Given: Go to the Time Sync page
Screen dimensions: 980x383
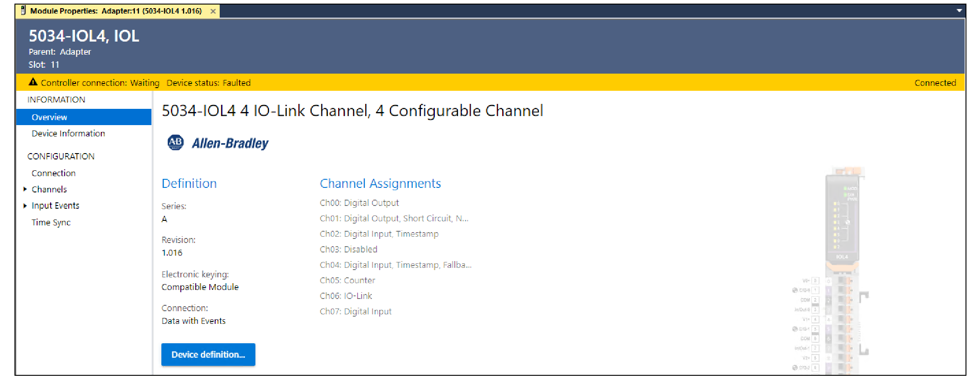Looking at the screenshot, I should point(51,222).
